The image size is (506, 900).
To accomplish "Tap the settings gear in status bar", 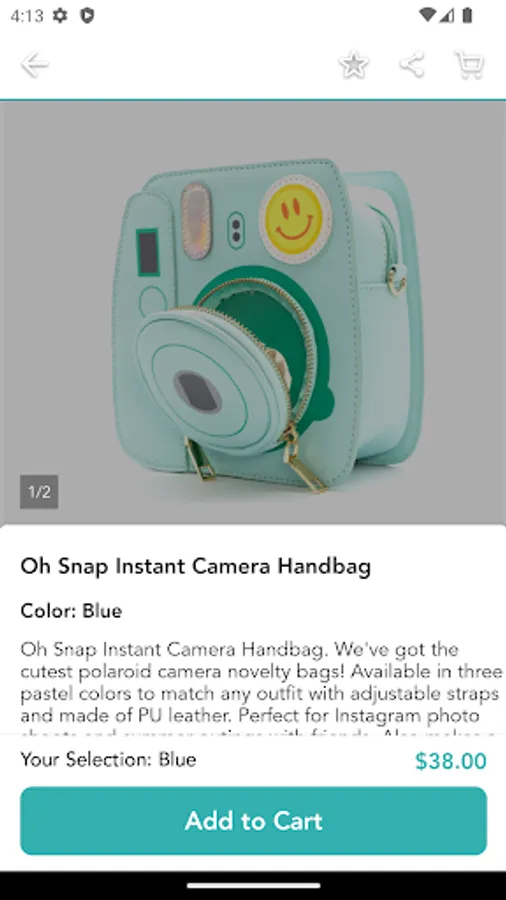I will click(x=60, y=15).
